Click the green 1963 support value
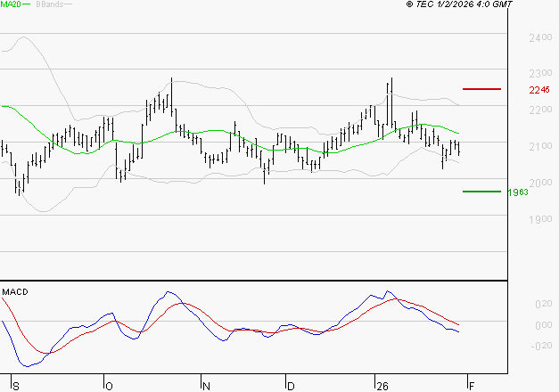 click(518, 192)
